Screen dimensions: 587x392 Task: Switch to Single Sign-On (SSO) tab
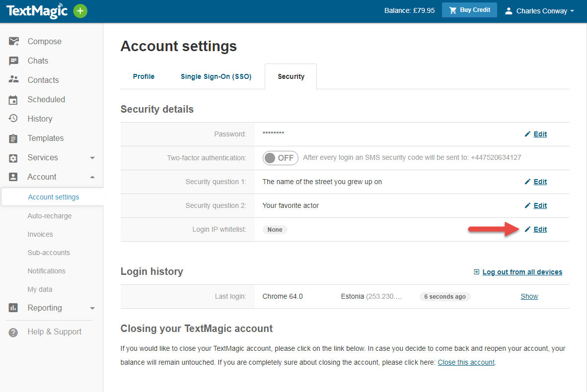pyautogui.click(x=216, y=76)
